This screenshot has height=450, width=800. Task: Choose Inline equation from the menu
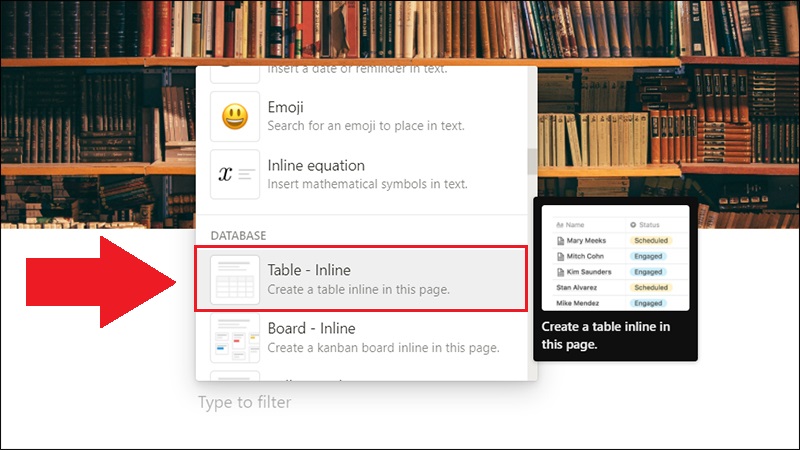362,174
